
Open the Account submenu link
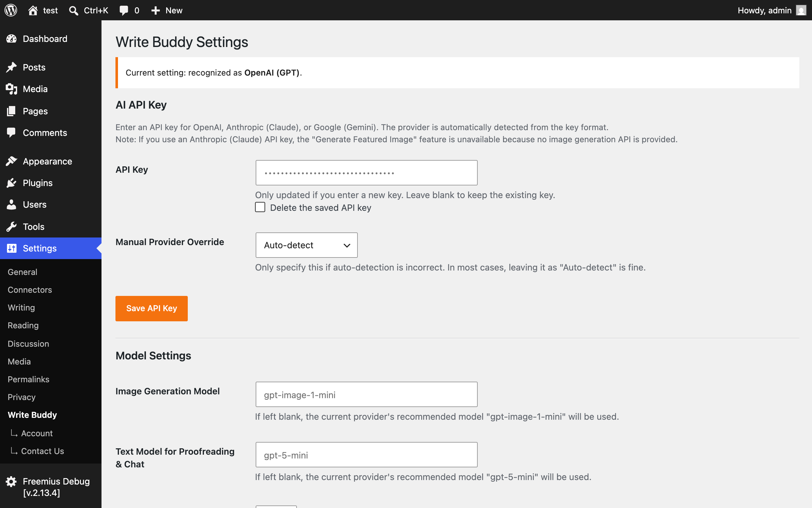coord(37,433)
